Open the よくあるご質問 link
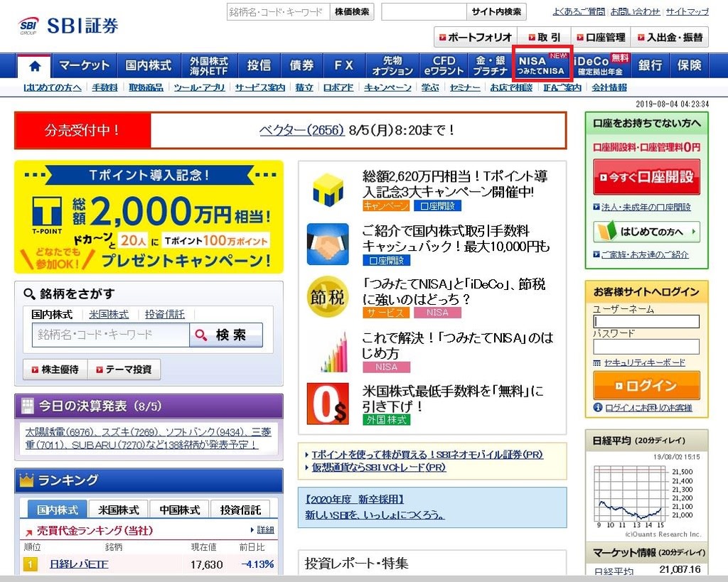The height and width of the screenshot is (582, 728). click(x=579, y=11)
